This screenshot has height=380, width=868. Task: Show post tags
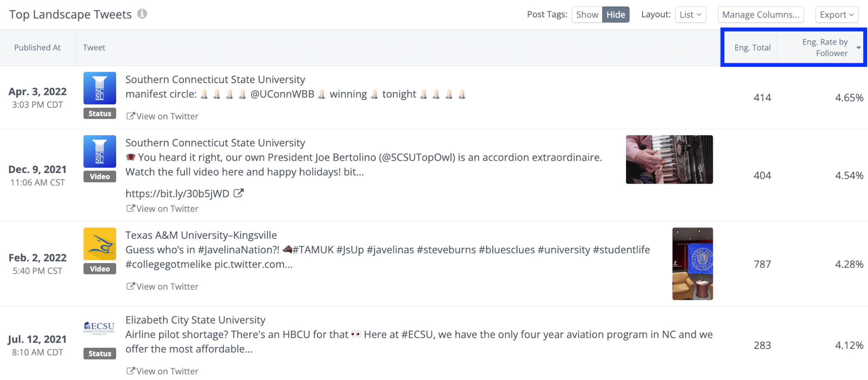point(587,14)
